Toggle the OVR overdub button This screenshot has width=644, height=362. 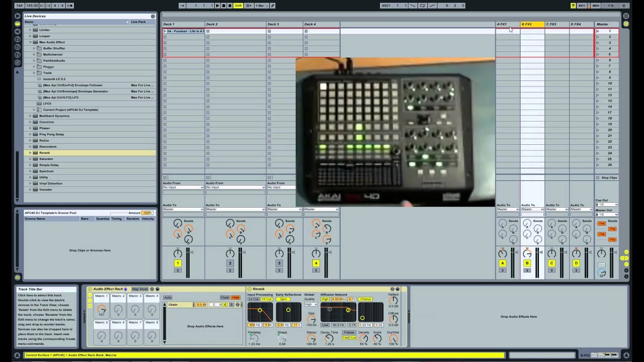coord(238,6)
